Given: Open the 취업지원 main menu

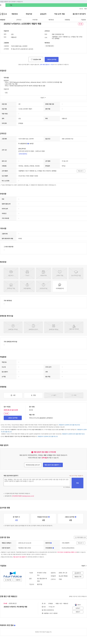Looking at the screenshot, I should click(29, 14).
